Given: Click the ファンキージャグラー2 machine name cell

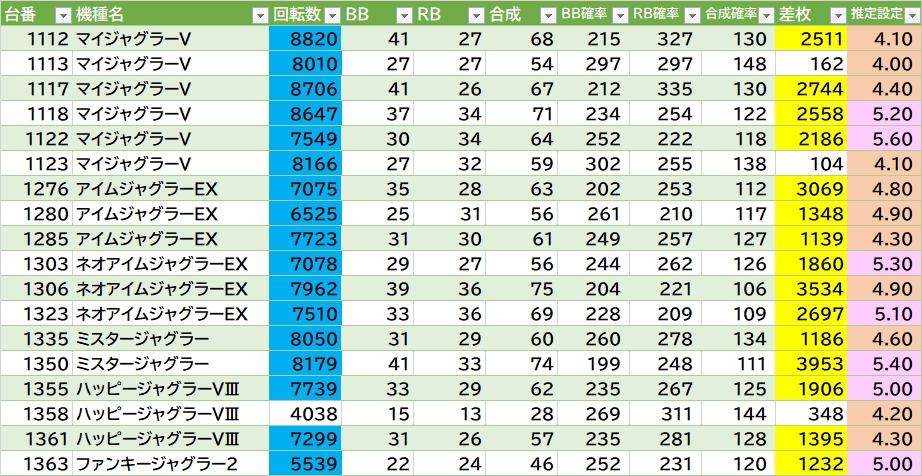Looking at the screenshot, I should [170, 463].
